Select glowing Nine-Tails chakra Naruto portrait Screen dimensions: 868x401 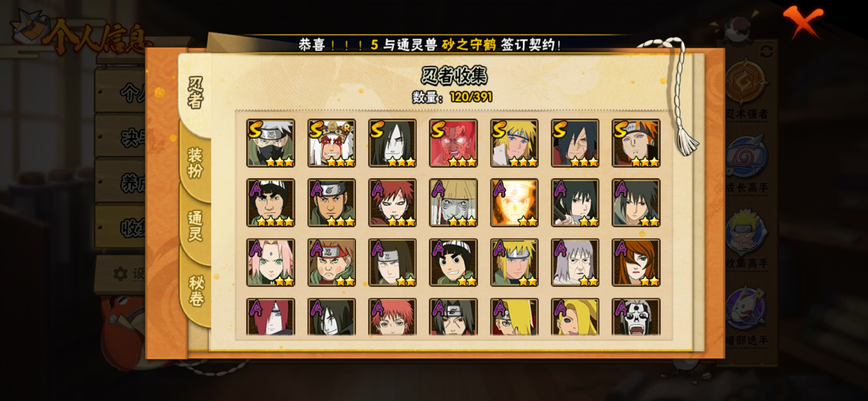click(514, 202)
